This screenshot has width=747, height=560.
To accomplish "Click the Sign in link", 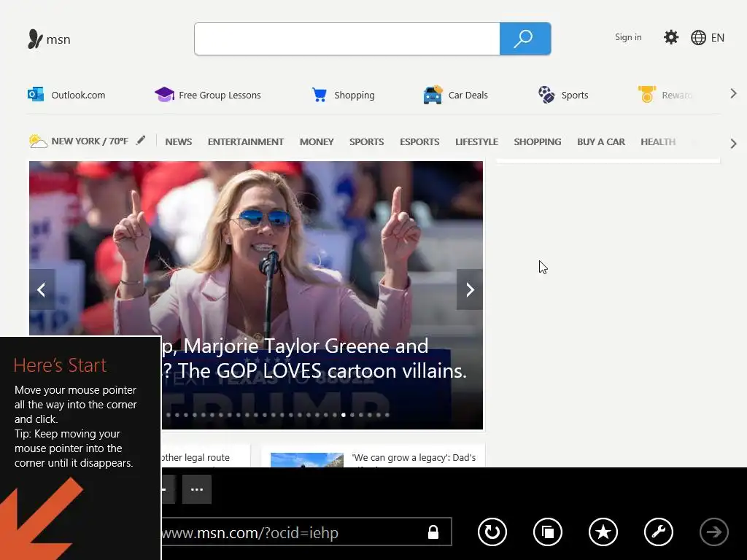I will pos(628,37).
